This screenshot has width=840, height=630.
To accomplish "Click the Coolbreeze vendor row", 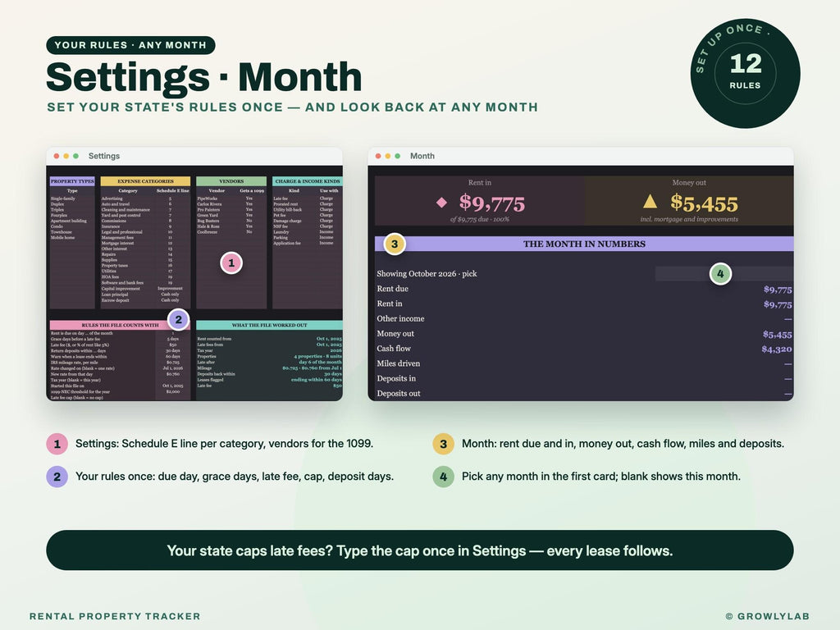I will point(208,232).
